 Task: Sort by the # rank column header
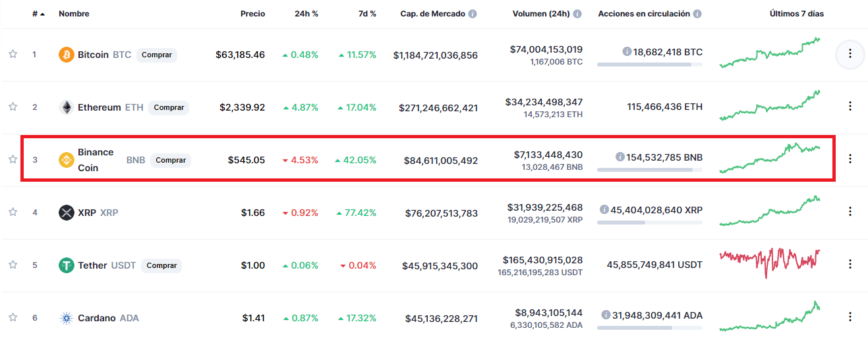point(38,14)
